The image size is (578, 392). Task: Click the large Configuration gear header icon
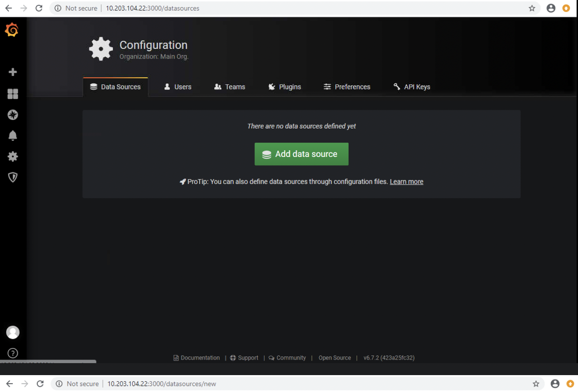click(x=101, y=49)
